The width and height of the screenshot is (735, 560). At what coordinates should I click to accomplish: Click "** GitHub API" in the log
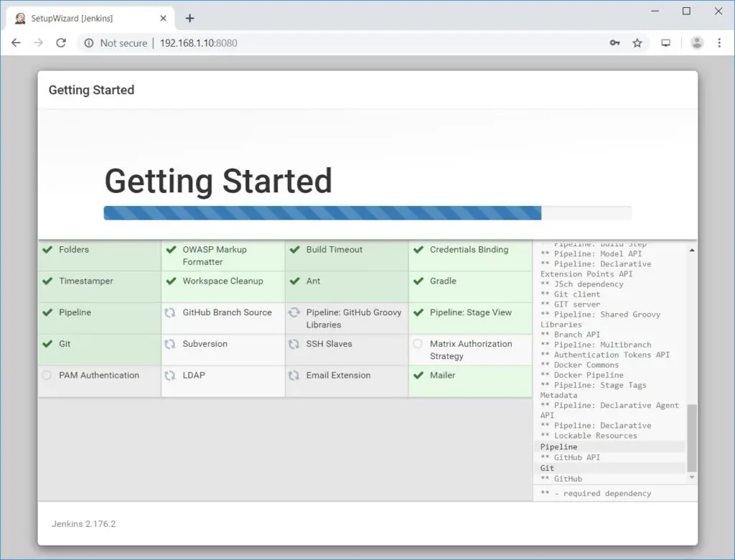coord(570,457)
